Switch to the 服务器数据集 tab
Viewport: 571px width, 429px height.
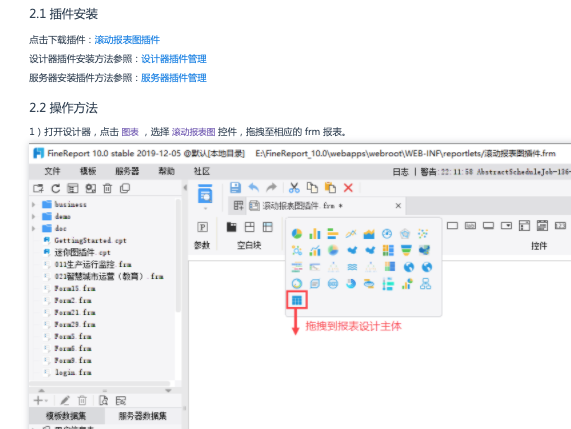143,416
